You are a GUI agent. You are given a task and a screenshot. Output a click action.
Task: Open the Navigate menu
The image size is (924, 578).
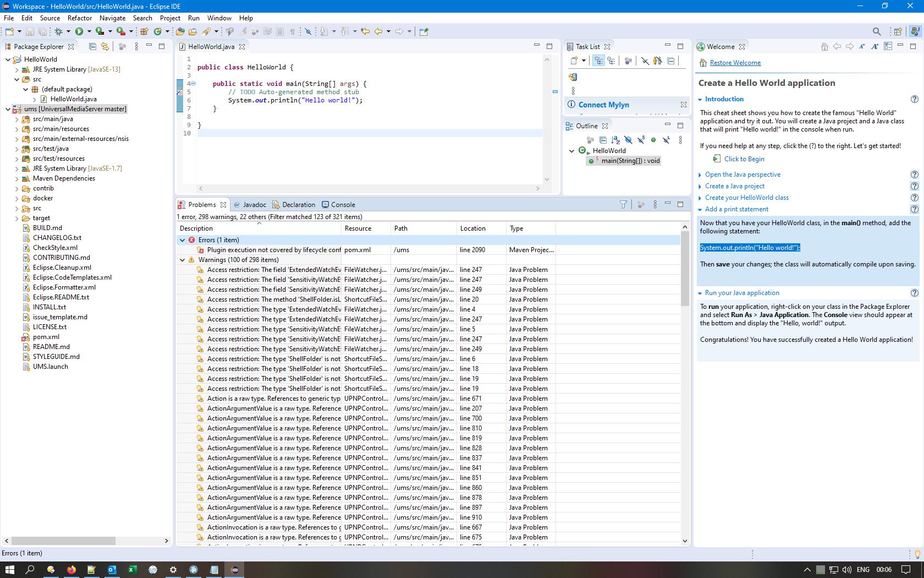(112, 18)
